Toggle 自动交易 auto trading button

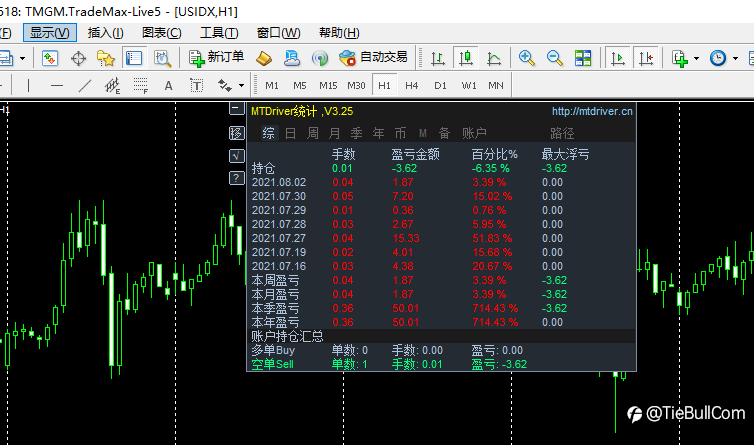[x=373, y=58]
